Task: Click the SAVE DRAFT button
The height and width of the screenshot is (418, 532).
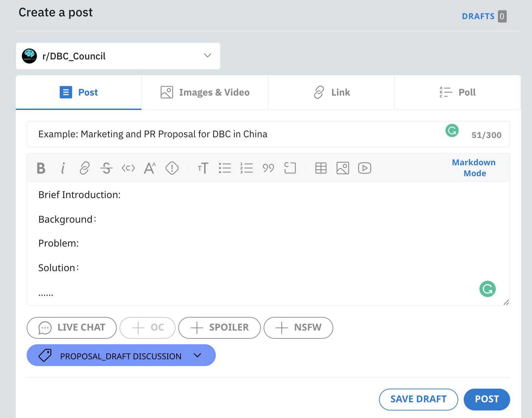Action: [x=419, y=400]
